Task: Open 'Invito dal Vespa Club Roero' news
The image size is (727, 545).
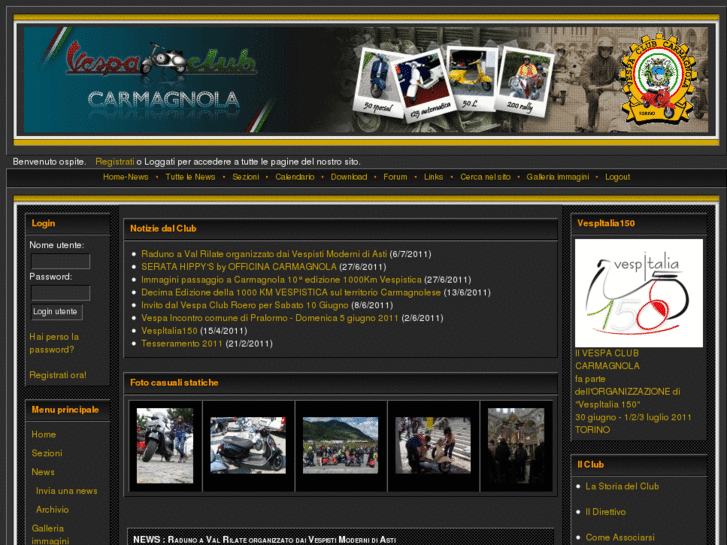Action: tap(245, 305)
